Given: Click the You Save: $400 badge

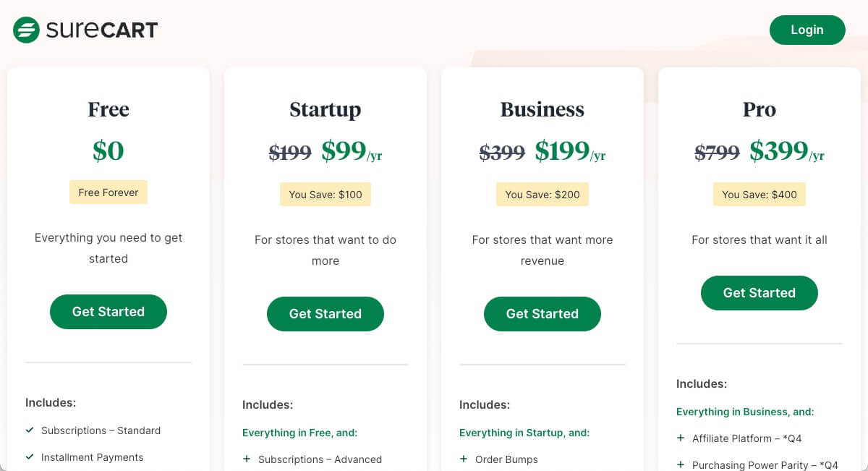Looking at the screenshot, I should click(759, 194).
